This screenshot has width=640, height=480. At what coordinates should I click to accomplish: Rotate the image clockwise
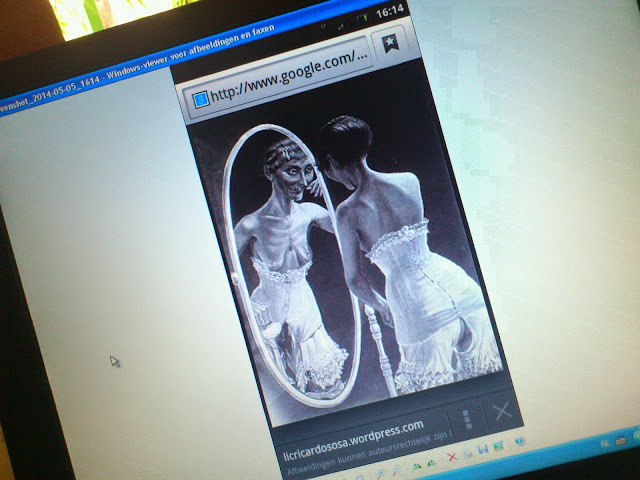click(x=417, y=467)
